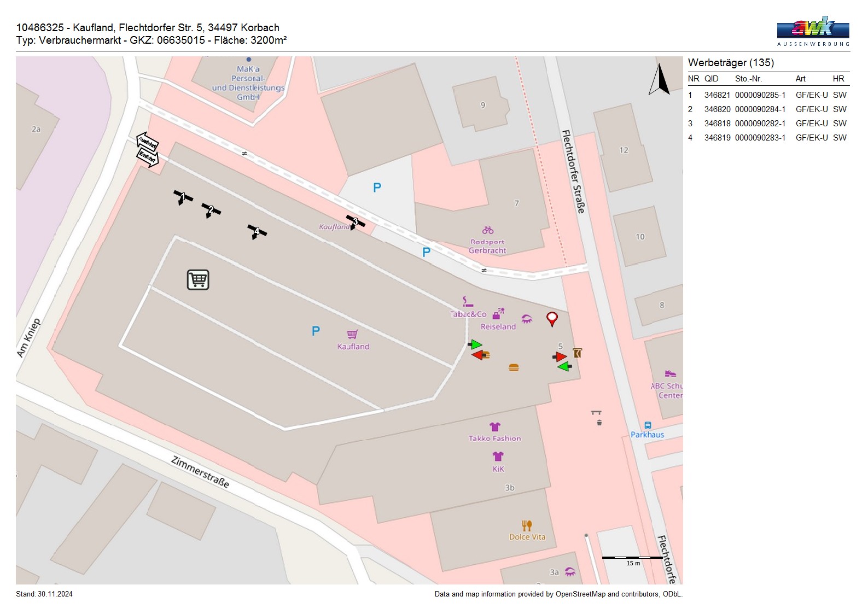Select table row with QID 346821
Viewport: 868px width, 614px height.
coord(768,95)
